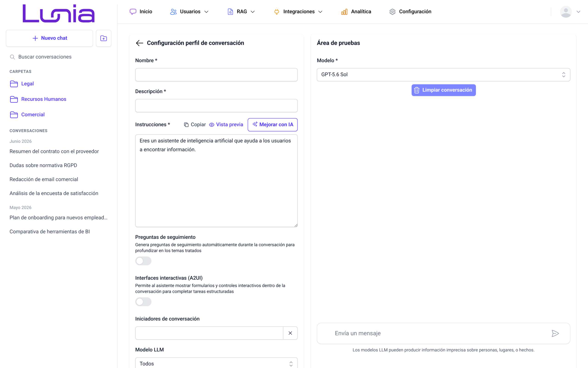
Task: Click the trash icon in Limpiar conversación
Action: coord(417,90)
